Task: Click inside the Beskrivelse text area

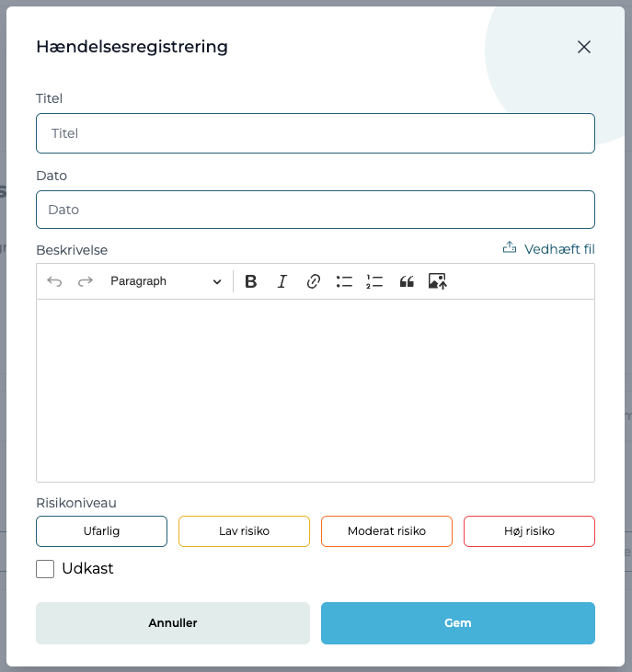Action: coord(316,391)
